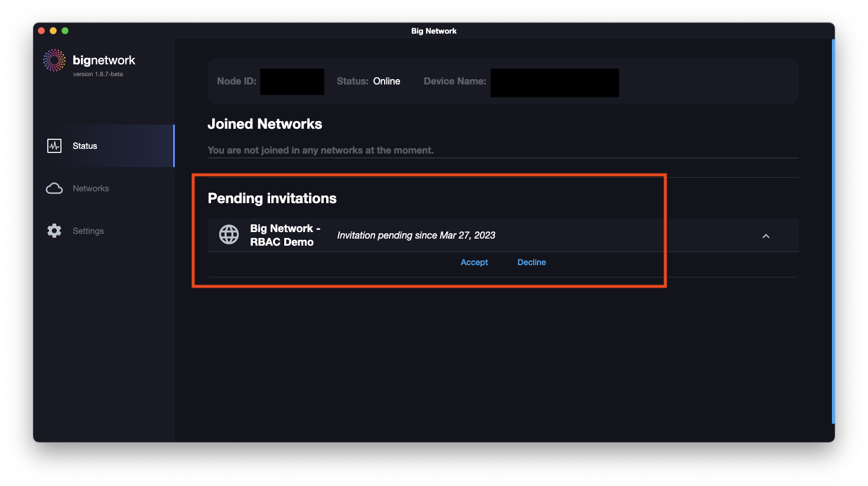The height and width of the screenshot is (486, 868).
Task: Click the bignetwork sunburst logo icon
Action: 54,60
